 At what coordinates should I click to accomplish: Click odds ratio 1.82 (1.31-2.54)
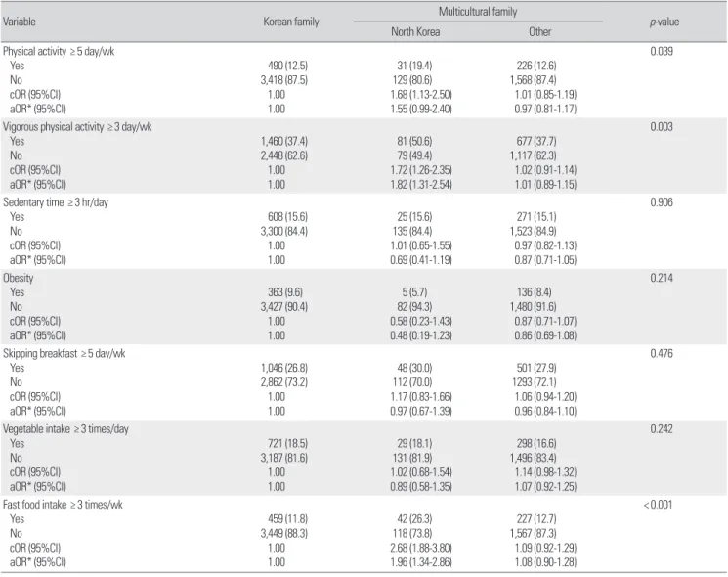coord(421,185)
